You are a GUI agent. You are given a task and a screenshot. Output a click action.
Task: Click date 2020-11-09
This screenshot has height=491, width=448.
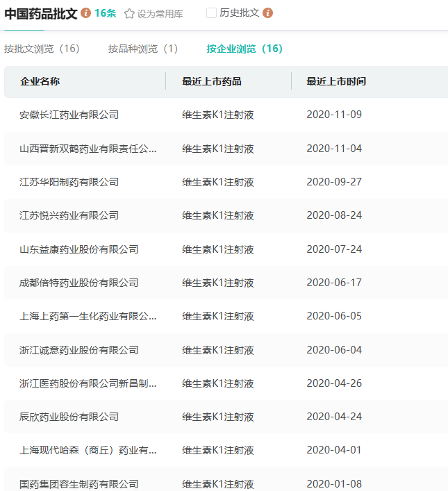click(334, 115)
